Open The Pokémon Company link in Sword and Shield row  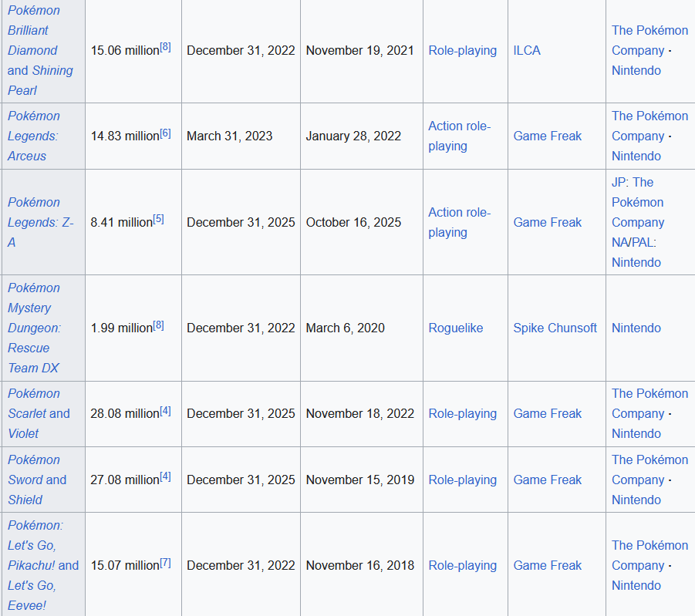pos(649,470)
